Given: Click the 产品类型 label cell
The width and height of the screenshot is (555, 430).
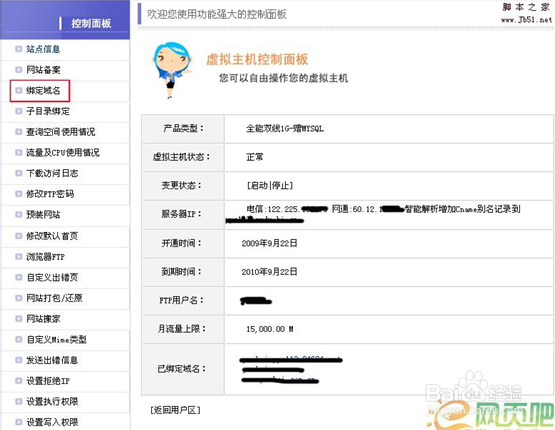Looking at the screenshot, I should point(183,128).
